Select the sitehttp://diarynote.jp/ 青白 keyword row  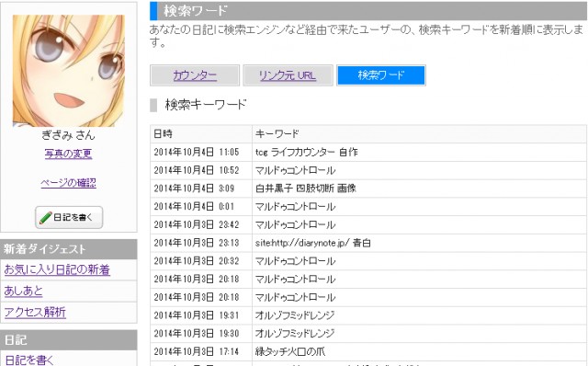click(368, 243)
